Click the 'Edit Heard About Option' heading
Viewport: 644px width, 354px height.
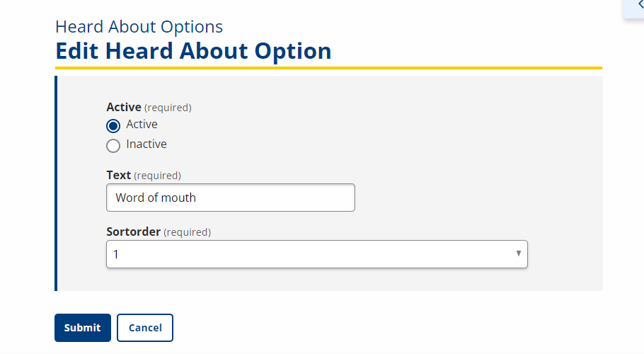[193, 51]
